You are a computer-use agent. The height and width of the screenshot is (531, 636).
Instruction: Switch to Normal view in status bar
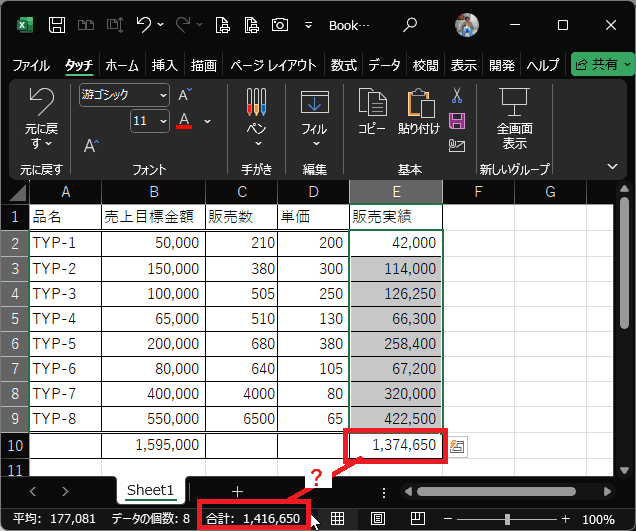[x=338, y=519]
